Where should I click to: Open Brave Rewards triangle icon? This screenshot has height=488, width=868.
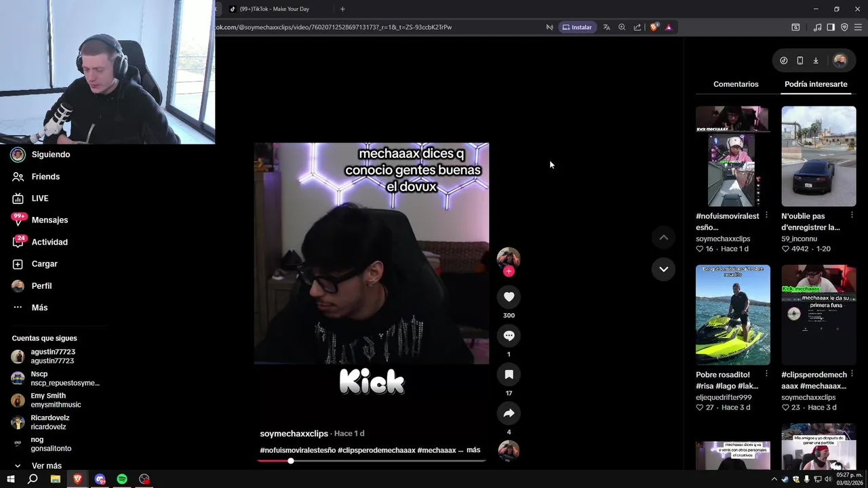[x=669, y=27]
